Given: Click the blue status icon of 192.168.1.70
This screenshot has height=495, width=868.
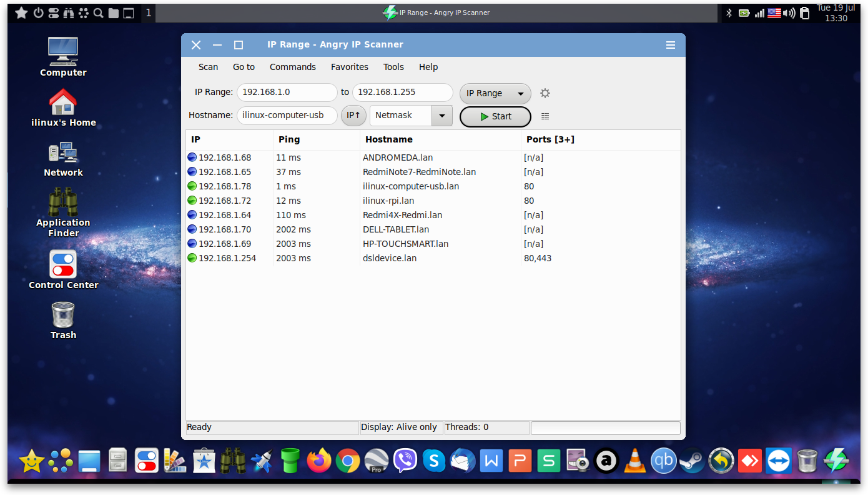Looking at the screenshot, I should point(192,229).
